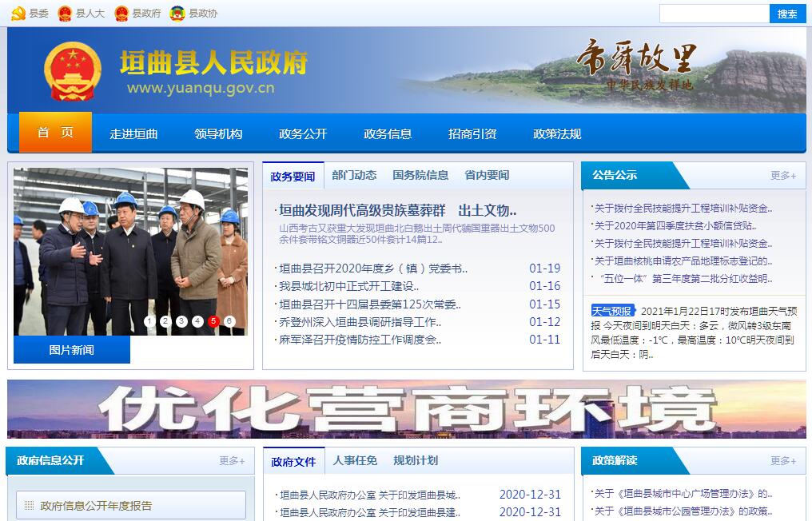
Task: Switch to the 人事任免 tab
Action: pos(355,460)
